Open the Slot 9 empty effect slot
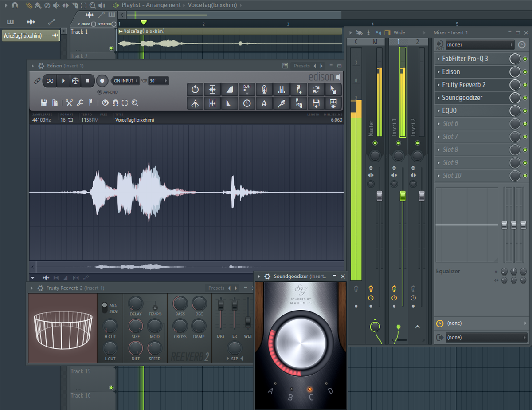The height and width of the screenshot is (410, 532). [471, 163]
